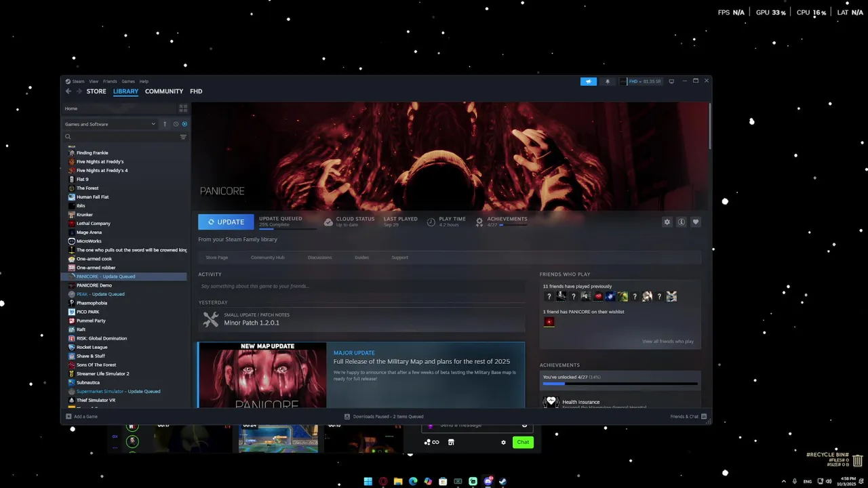Open Steam icon on the taskbar

click(x=502, y=481)
